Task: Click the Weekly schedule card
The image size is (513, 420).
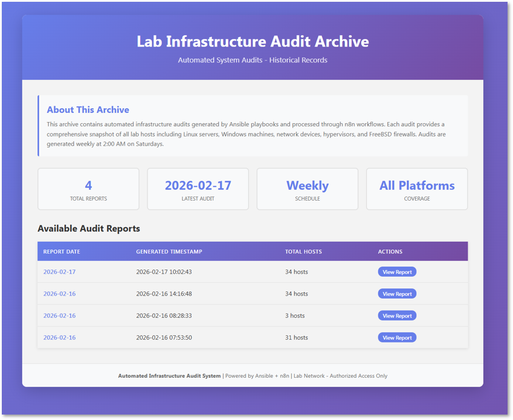Action: pyautogui.click(x=308, y=189)
